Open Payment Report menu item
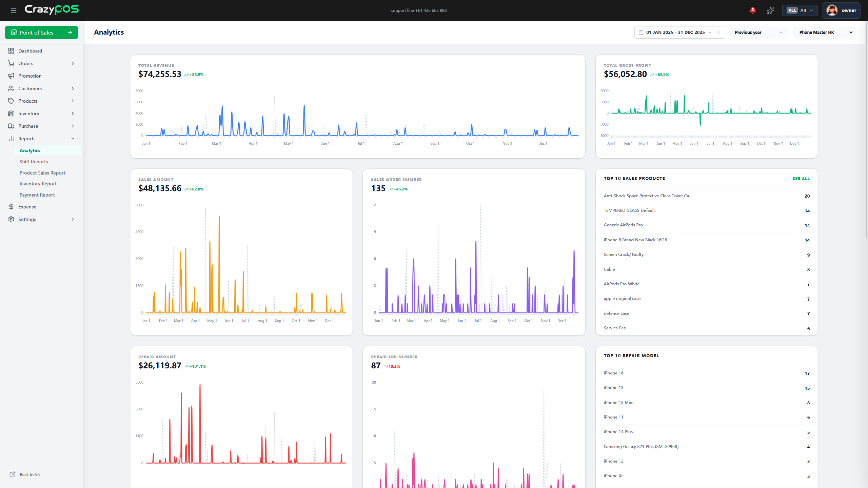 coord(37,195)
